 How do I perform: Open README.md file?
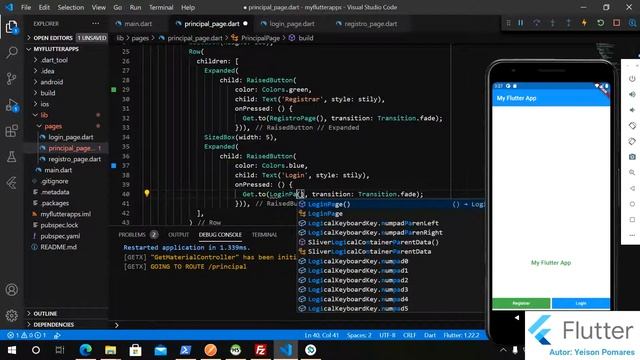pyautogui.click(x=58, y=247)
